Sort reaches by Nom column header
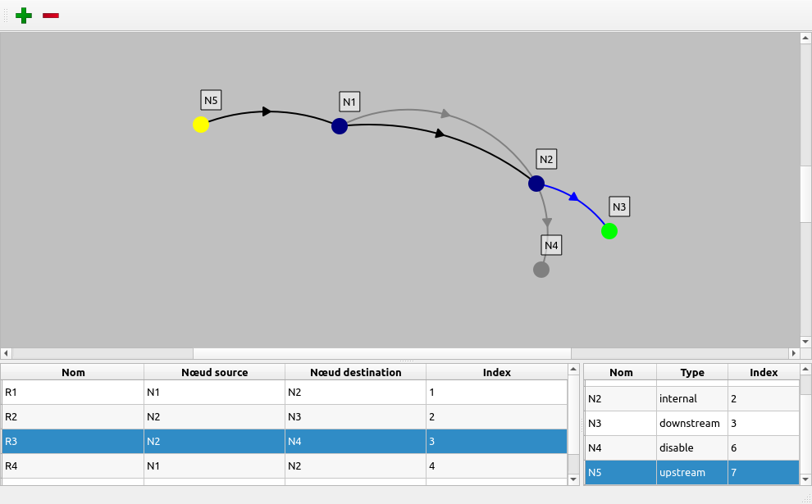 tap(73, 372)
